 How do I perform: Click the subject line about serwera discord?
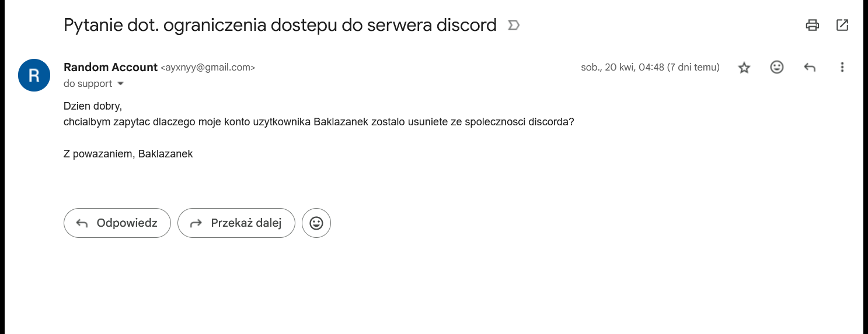click(x=280, y=26)
